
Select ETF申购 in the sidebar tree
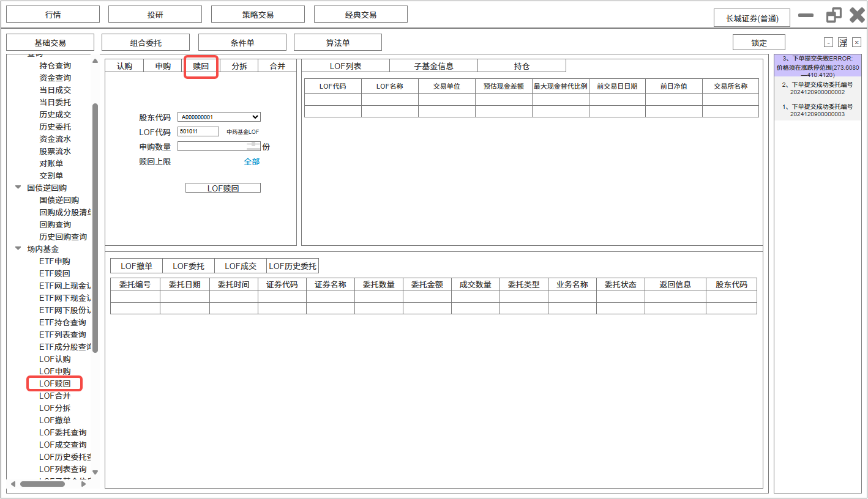coord(54,261)
